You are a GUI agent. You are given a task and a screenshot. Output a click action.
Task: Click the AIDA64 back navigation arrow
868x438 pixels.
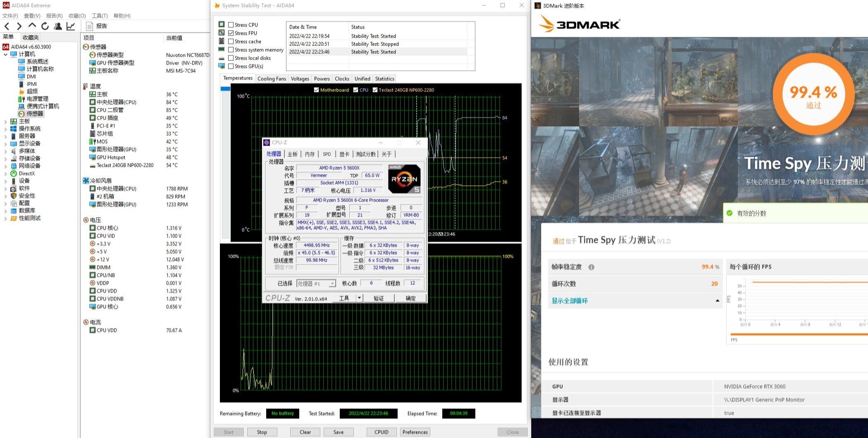pos(7,26)
